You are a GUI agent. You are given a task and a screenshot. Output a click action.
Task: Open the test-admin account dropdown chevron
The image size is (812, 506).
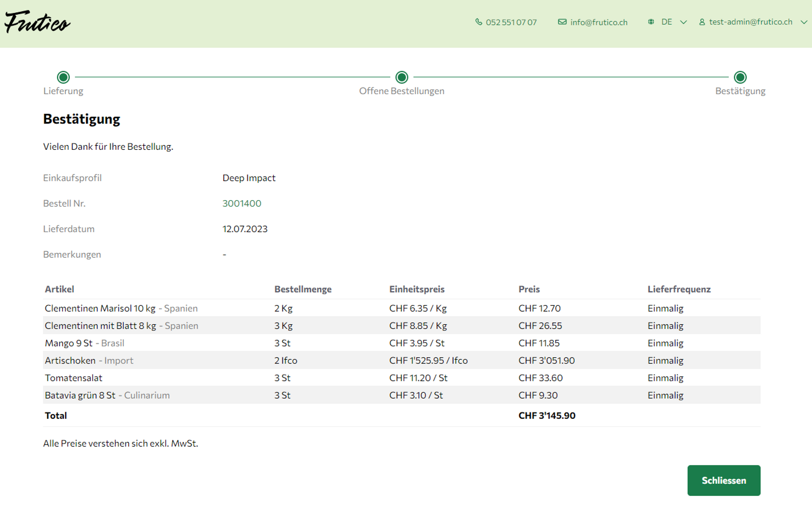pos(803,22)
